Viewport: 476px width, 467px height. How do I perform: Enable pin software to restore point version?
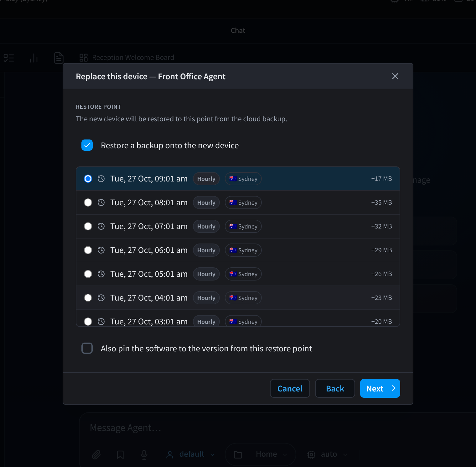(x=87, y=348)
